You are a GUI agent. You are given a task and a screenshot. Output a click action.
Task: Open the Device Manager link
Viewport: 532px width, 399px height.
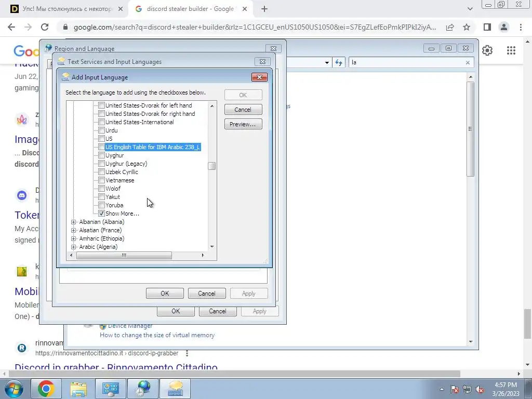click(130, 326)
